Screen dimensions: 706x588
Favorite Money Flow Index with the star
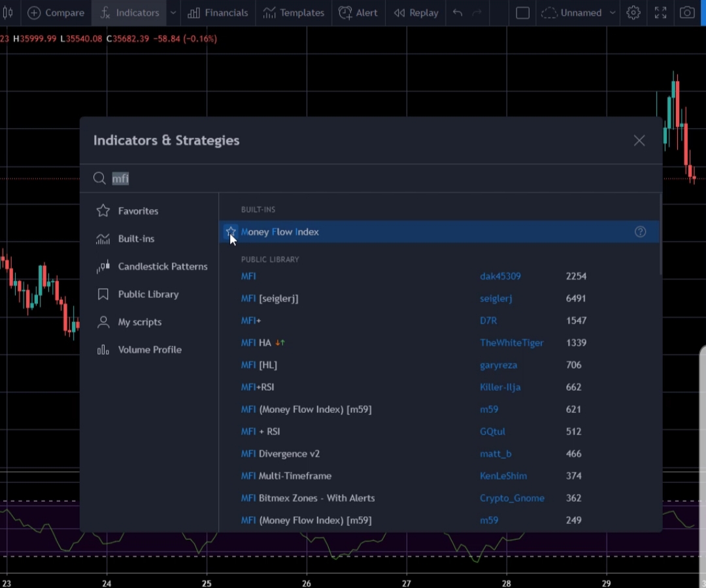coord(231,232)
